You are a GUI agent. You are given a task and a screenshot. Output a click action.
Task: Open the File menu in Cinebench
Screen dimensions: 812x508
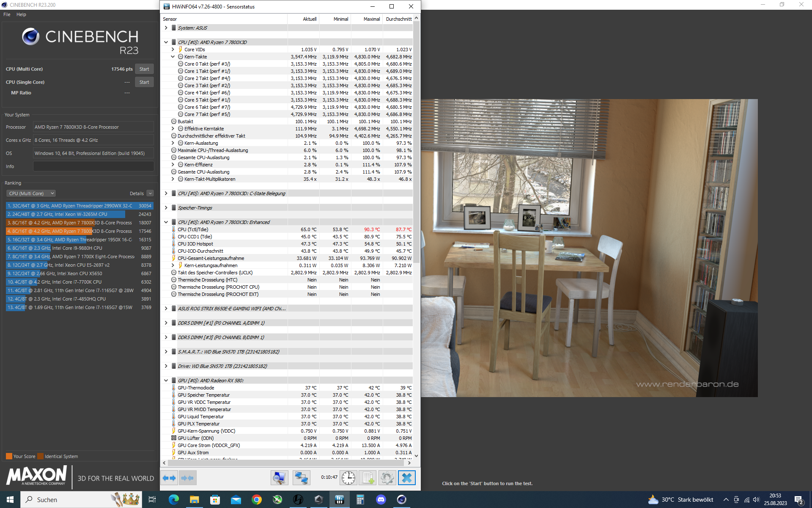tap(7, 14)
